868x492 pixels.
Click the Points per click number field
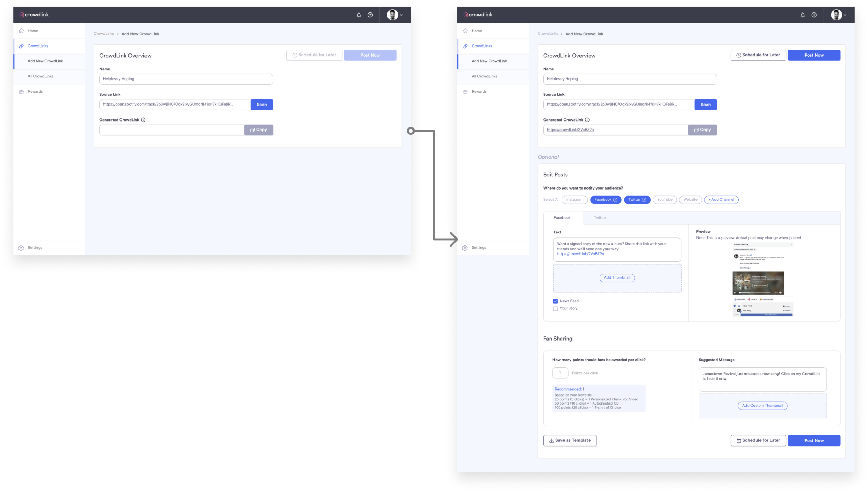coord(560,373)
